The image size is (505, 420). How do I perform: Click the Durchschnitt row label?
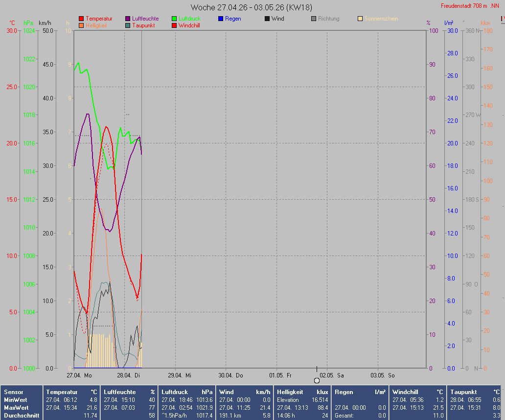[20, 416]
